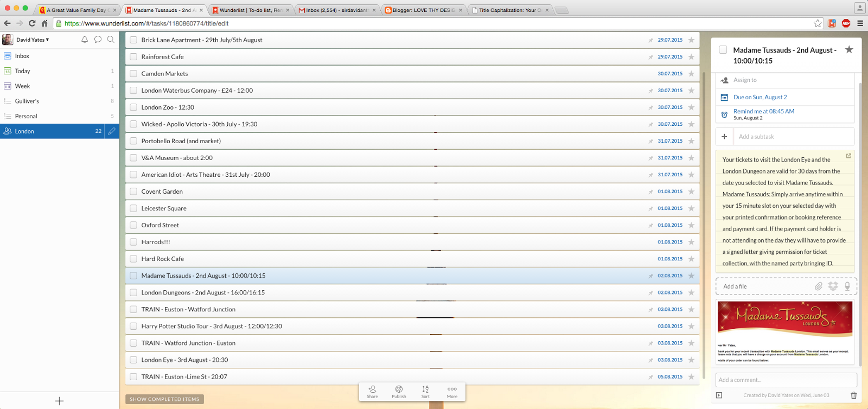
Task: Click the Assign to field
Action: click(786, 80)
